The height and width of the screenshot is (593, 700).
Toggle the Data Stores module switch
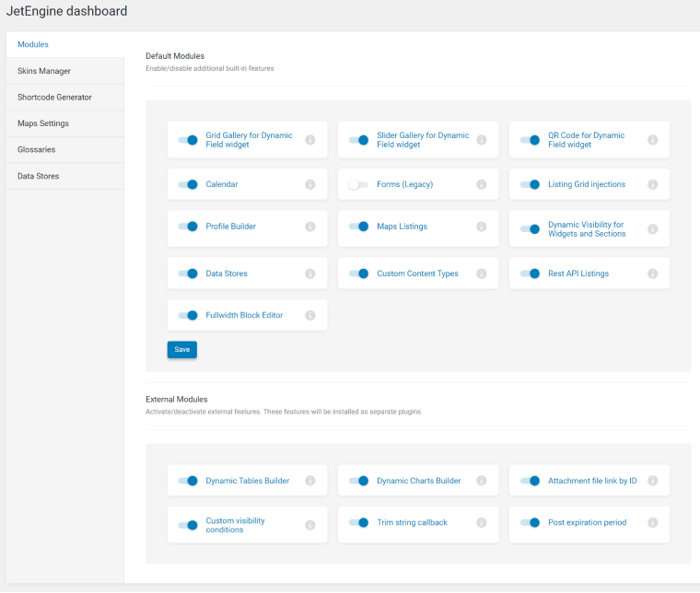(x=188, y=273)
